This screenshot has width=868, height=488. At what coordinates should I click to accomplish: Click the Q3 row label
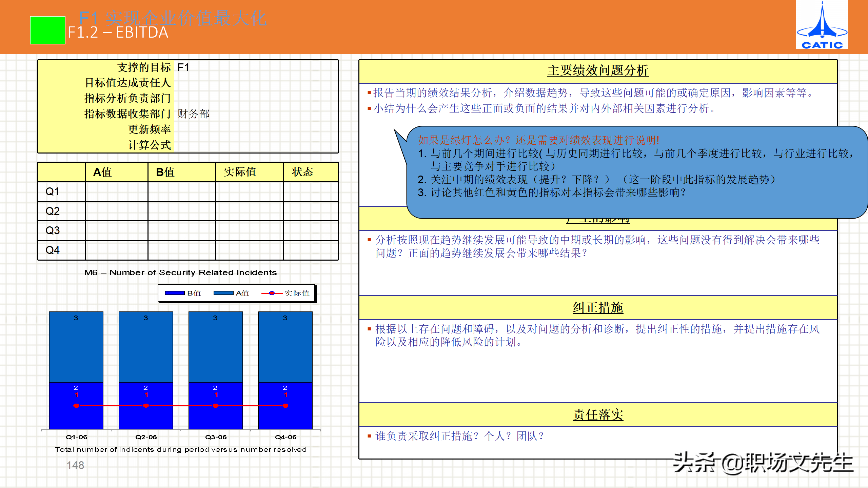53,231
